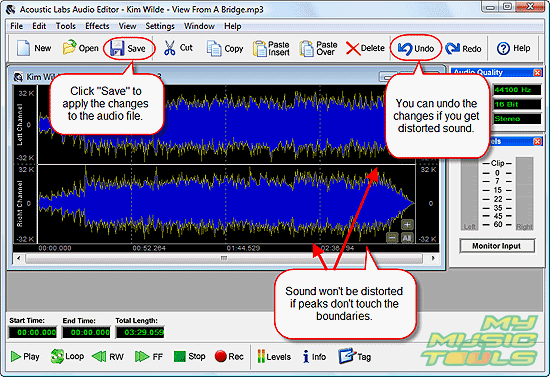Open the Tools menu
Screen dimensions: 550x377
(66, 26)
